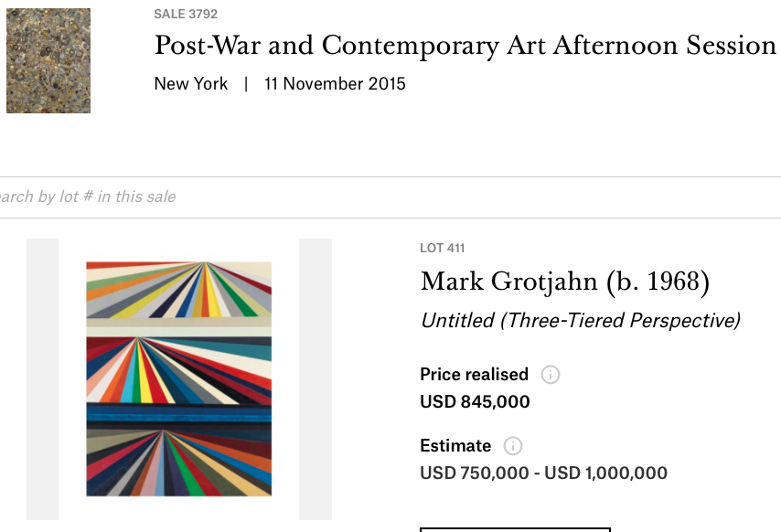The image size is (781, 532).
Task: Click the 11 November 2015 sale date
Action: pyautogui.click(x=335, y=83)
